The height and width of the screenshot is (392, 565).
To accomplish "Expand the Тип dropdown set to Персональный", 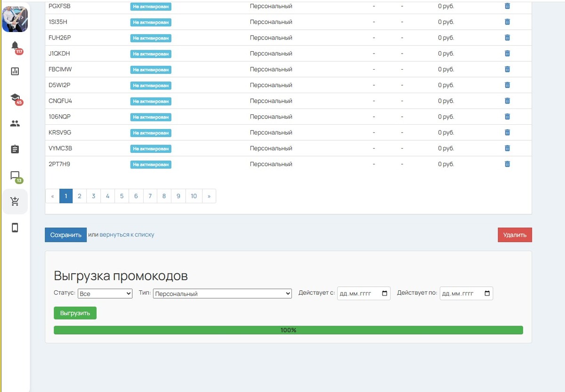I will point(222,294).
